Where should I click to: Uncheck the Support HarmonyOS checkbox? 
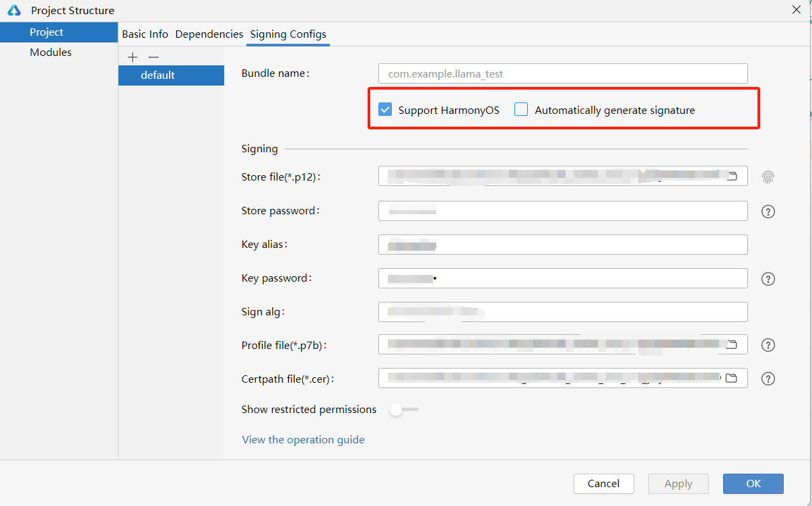tap(385, 110)
